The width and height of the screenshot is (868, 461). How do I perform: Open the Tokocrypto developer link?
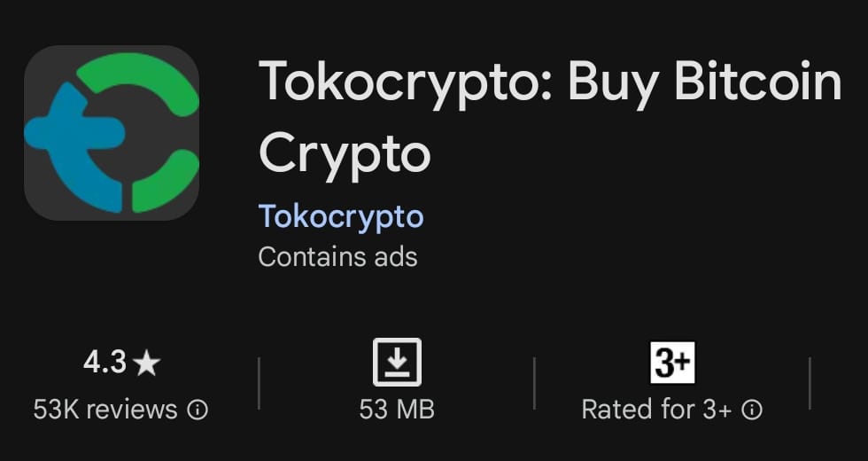click(341, 216)
